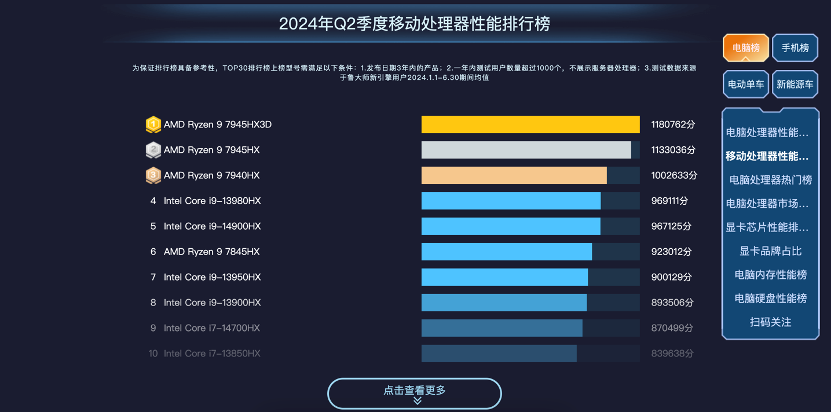
Task: Open 显卡品牌占比 menu entry
Action: [x=770, y=251]
